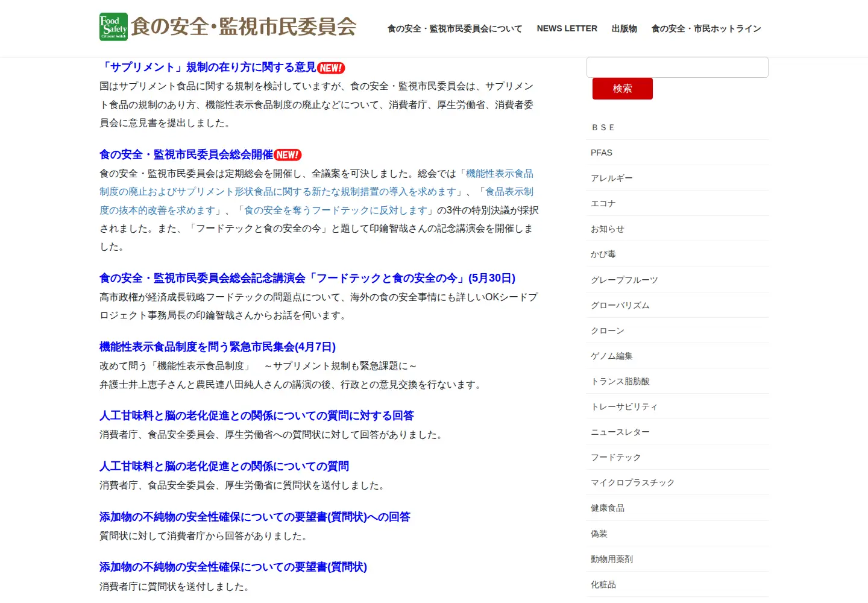
Task: Open the 機能性表示食品制度の廃止 resolution link in the paragraph
Action: click(x=316, y=183)
